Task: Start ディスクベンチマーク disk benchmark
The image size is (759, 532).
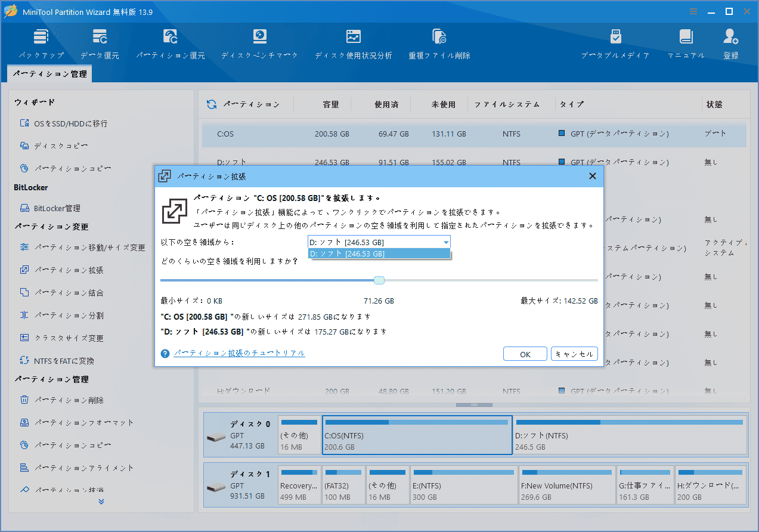Action: pos(259,44)
